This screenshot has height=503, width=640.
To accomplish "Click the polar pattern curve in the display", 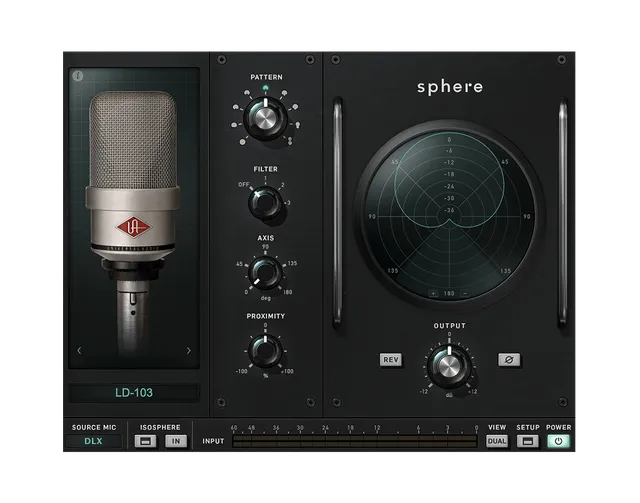I will [x=449, y=180].
